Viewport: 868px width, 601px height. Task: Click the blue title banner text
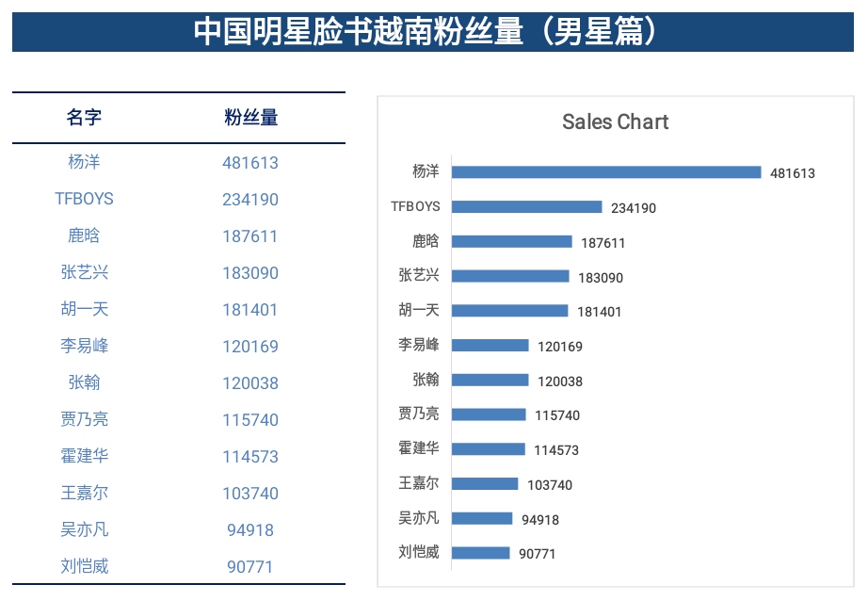coord(432,32)
